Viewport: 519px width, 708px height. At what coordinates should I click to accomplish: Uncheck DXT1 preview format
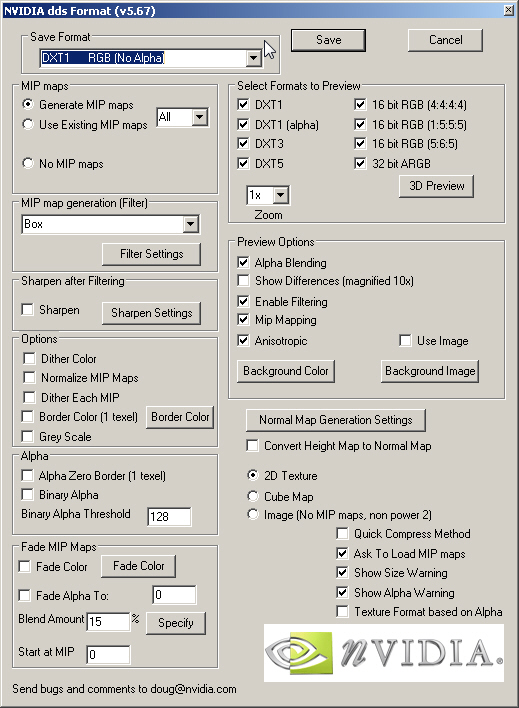click(x=243, y=104)
